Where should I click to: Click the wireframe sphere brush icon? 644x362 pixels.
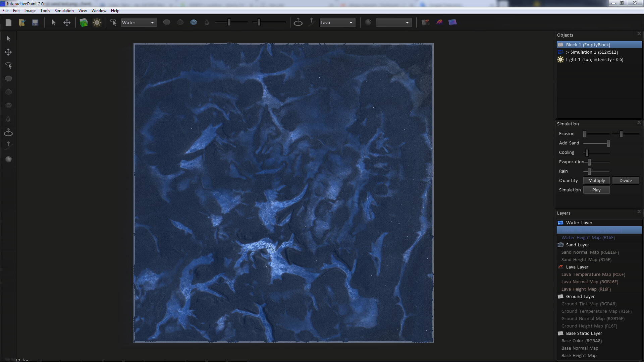click(x=194, y=22)
